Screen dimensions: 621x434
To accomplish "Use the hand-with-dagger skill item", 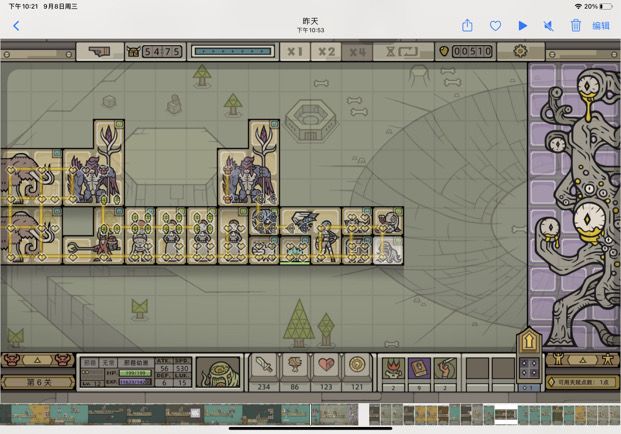I will point(445,368).
